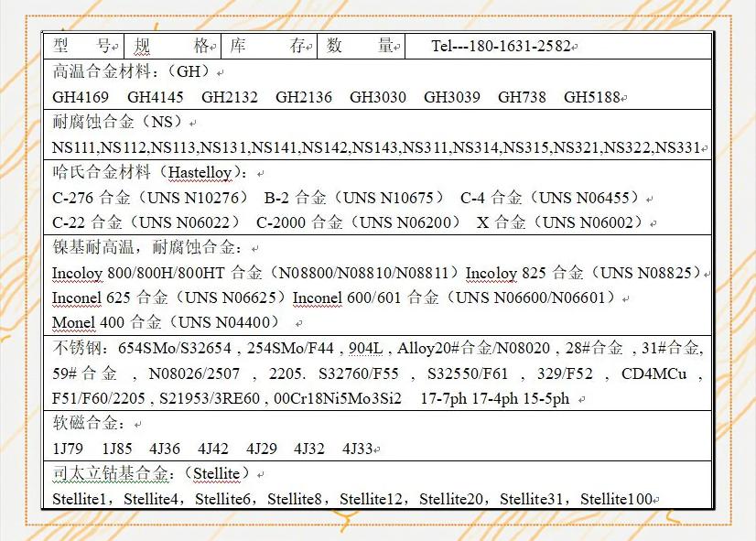Image resolution: width=756 pixels, height=541 pixels.
Task: Select the header cell 数量
Action: tap(362, 47)
